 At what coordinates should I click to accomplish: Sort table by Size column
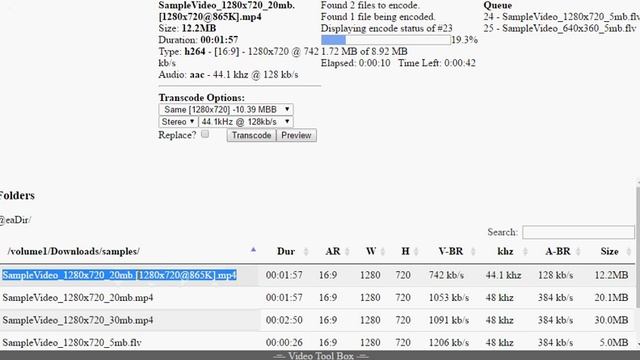[x=610, y=251]
